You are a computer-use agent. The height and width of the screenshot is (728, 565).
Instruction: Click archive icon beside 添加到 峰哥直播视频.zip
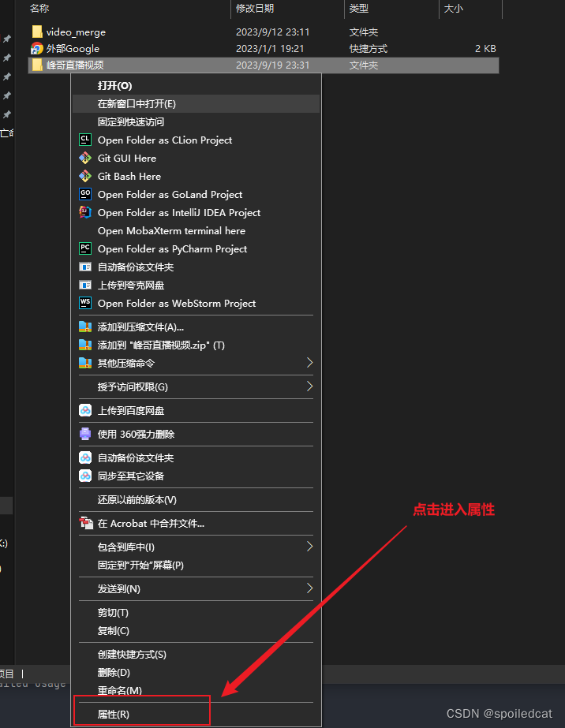click(85, 345)
